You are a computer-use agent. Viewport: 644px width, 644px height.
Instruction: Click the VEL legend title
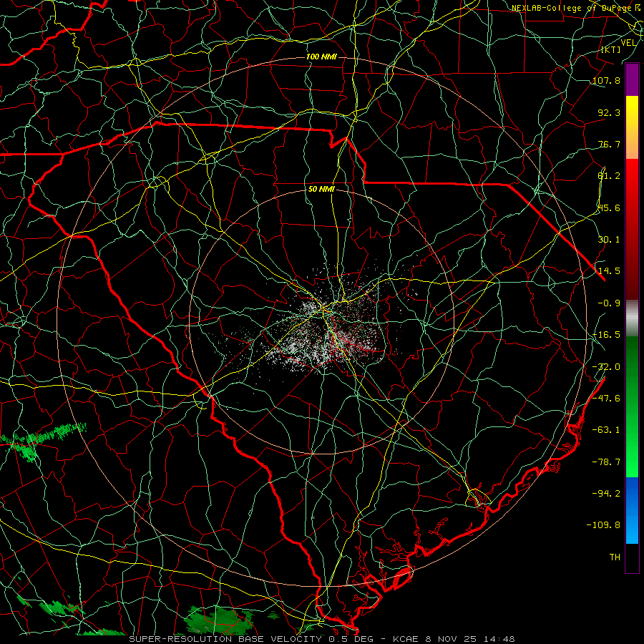pyautogui.click(x=628, y=43)
